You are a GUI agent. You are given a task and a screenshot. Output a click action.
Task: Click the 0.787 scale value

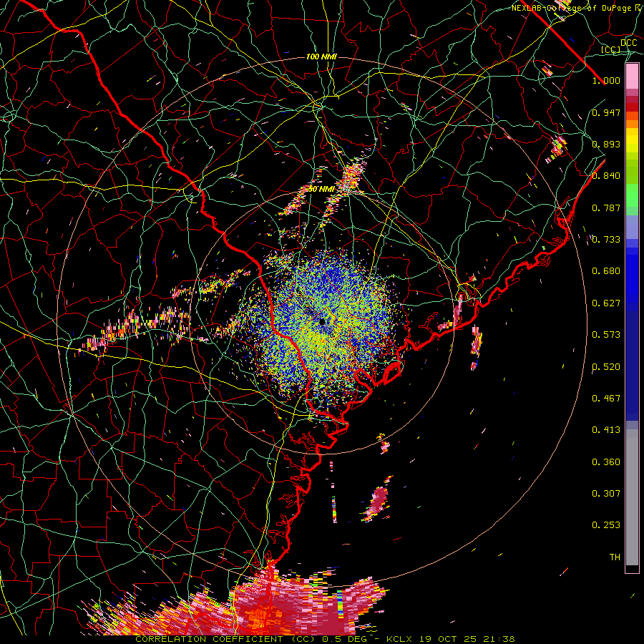click(x=606, y=208)
